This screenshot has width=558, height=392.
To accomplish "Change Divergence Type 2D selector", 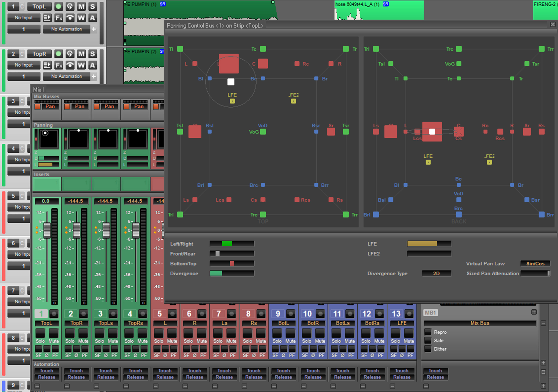I will (x=436, y=273).
